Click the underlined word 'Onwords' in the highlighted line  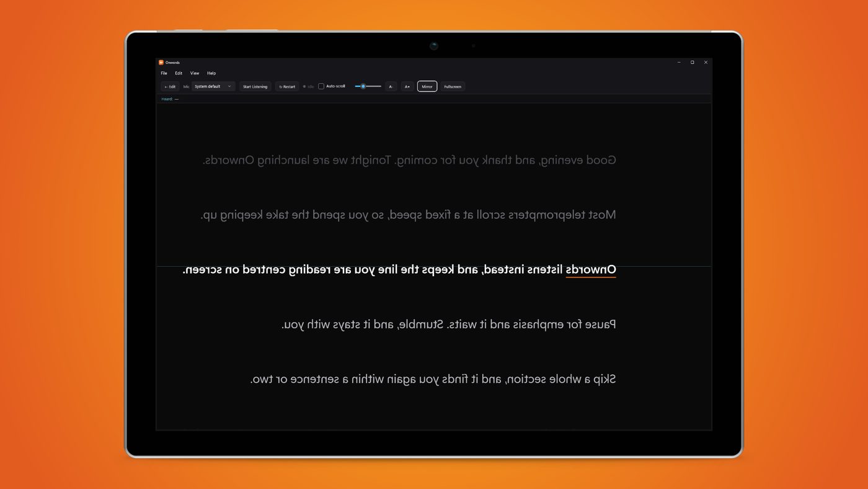point(591,270)
